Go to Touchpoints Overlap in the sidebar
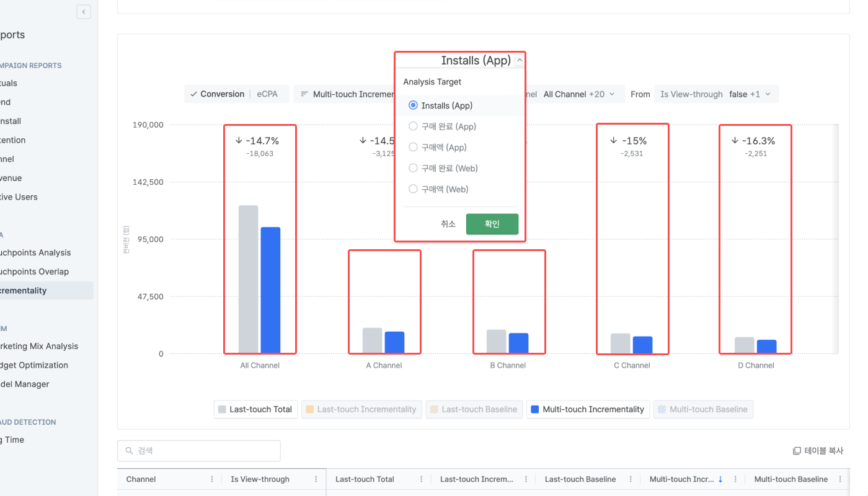 (34, 272)
